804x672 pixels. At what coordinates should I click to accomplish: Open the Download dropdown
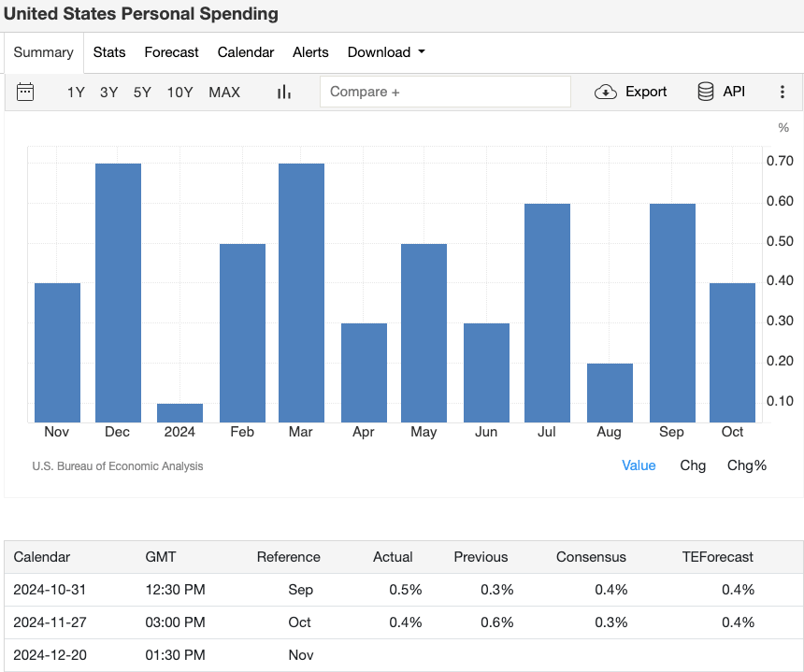point(385,52)
